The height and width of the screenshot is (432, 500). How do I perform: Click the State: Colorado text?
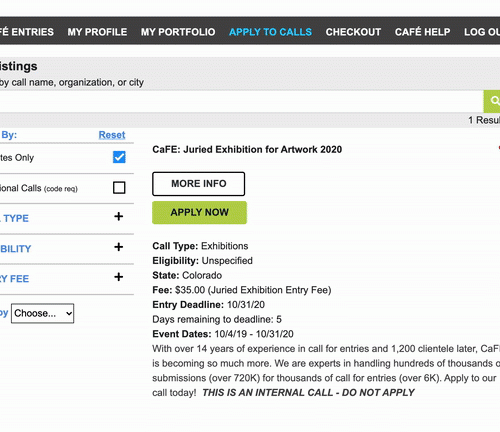(187, 275)
